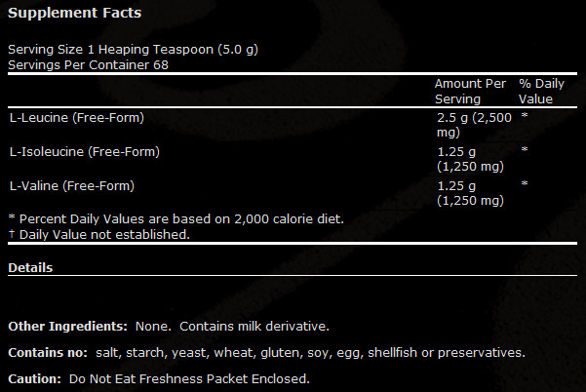This screenshot has height=392, width=586.
Task: Click the Percent Daily Values footnote
Action: [x=176, y=219]
